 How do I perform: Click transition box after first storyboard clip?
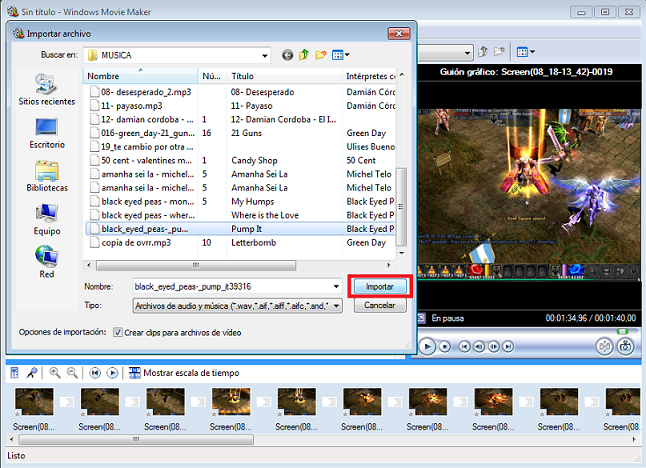[67, 402]
